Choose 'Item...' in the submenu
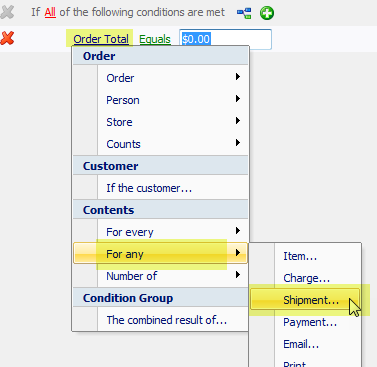 (x=305, y=256)
